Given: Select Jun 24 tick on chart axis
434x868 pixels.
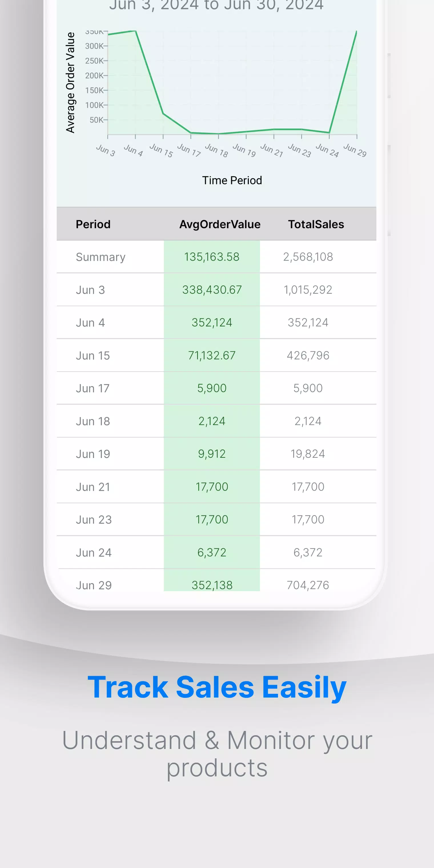Looking at the screenshot, I should pos(327,150).
